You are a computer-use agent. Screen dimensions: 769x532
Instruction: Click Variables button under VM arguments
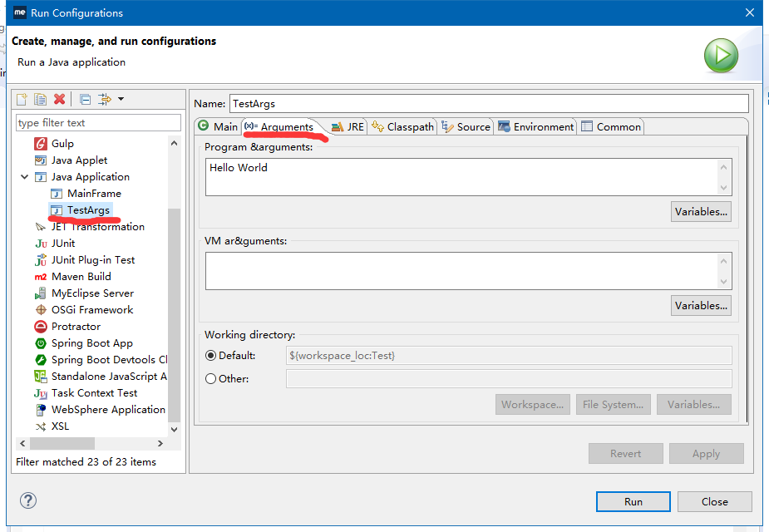tap(701, 305)
